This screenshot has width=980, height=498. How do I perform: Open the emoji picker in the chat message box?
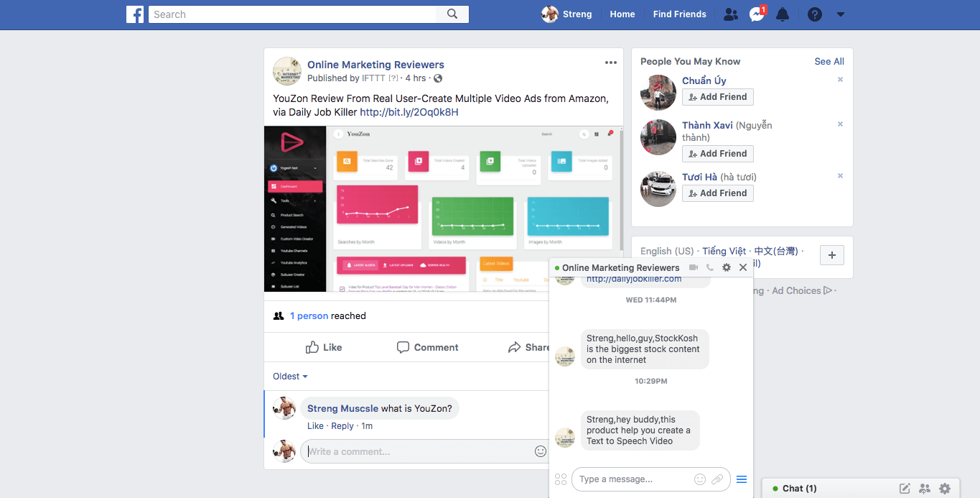pyautogui.click(x=700, y=479)
